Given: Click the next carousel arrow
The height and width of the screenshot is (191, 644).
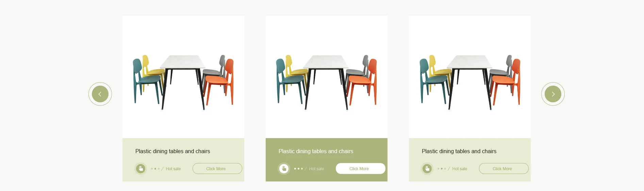Looking at the screenshot, I should pos(553,94).
